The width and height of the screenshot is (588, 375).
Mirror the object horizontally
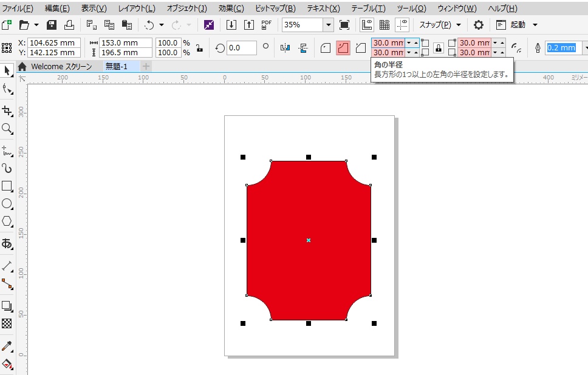click(x=285, y=47)
